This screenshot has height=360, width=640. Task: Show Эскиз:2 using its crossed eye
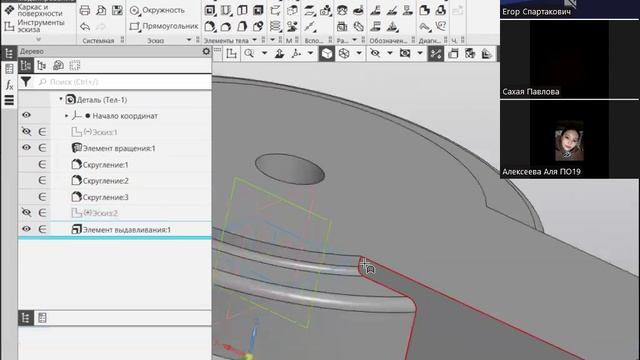pyautogui.click(x=27, y=213)
